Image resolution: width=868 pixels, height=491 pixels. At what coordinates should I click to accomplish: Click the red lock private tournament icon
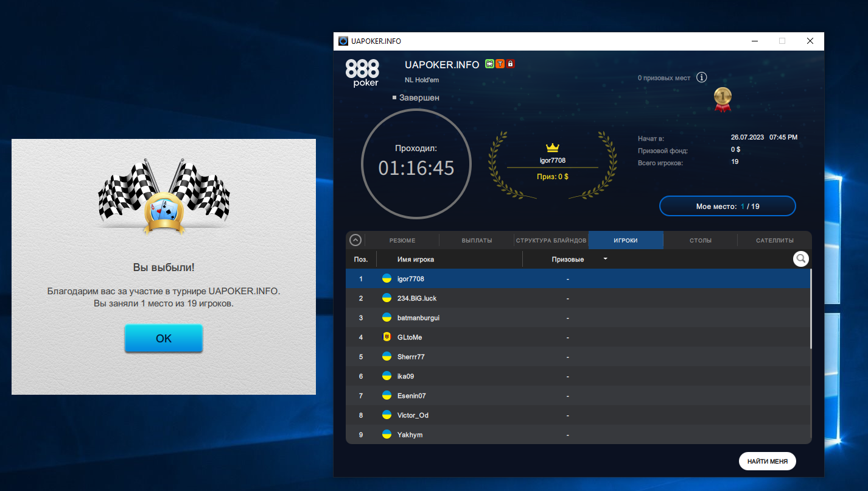point(510,63)
